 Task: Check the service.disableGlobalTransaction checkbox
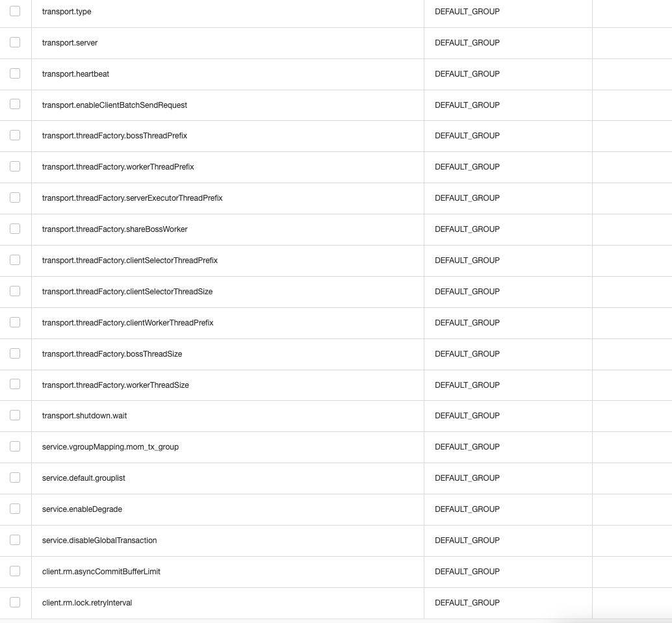click(15, 540)
